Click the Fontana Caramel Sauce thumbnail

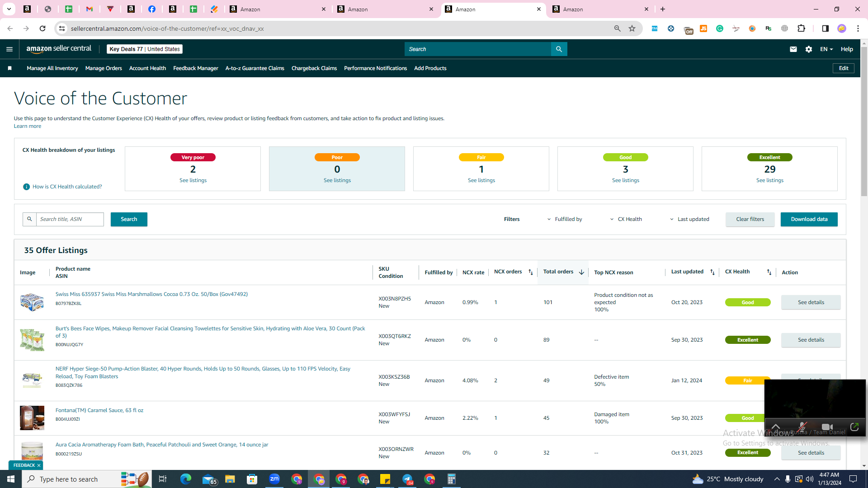coord(32,418)
